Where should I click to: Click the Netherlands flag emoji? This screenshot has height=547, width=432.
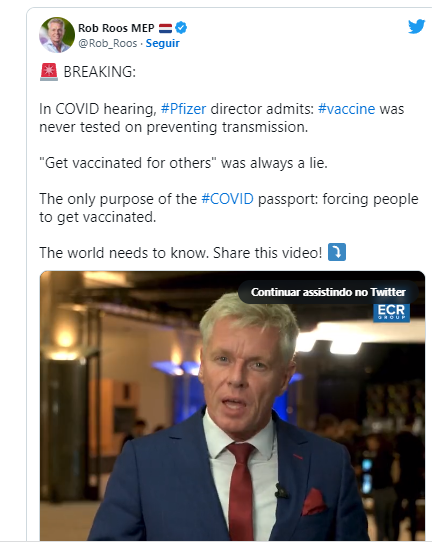pyautogui.click(x=165, y=28)
